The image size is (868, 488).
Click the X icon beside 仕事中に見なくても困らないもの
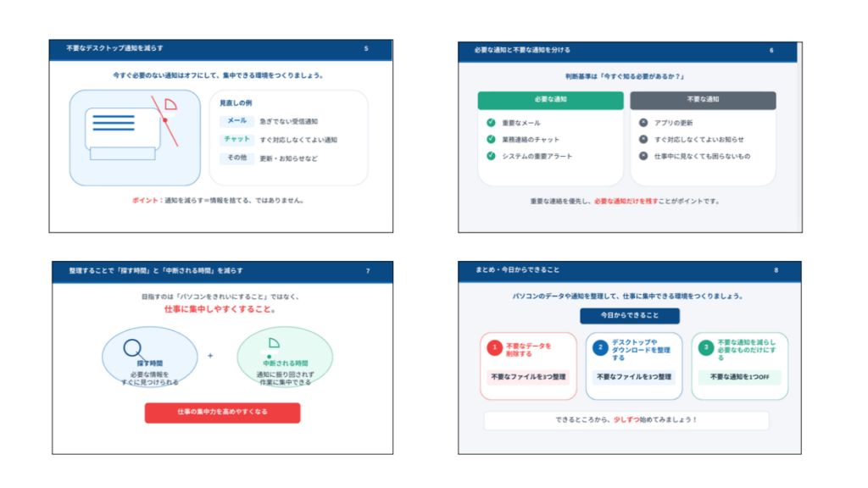[x=643, y=156]
